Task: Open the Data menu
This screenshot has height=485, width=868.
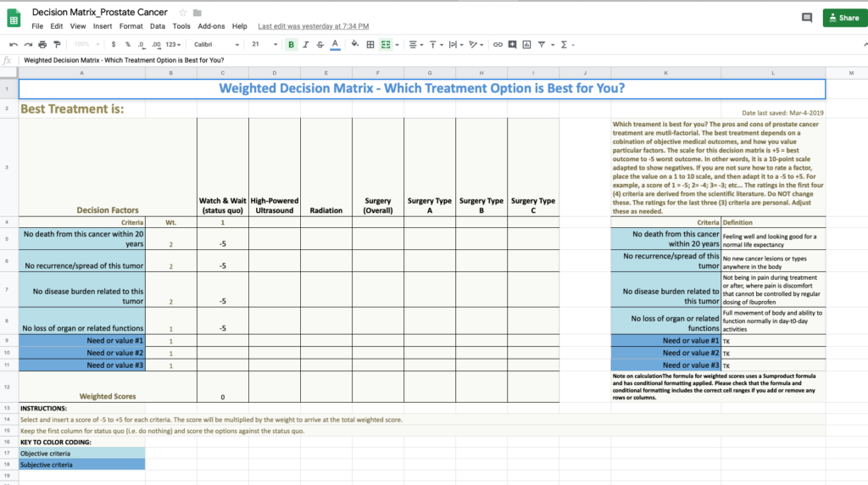Action: click(157, 26)
